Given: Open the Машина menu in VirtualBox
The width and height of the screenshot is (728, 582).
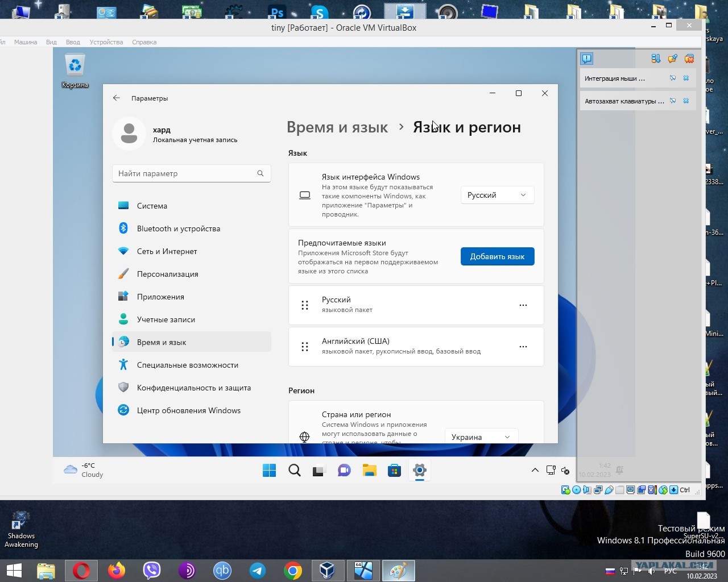Looking at the screenshot, I should click(x=26, y=42).
